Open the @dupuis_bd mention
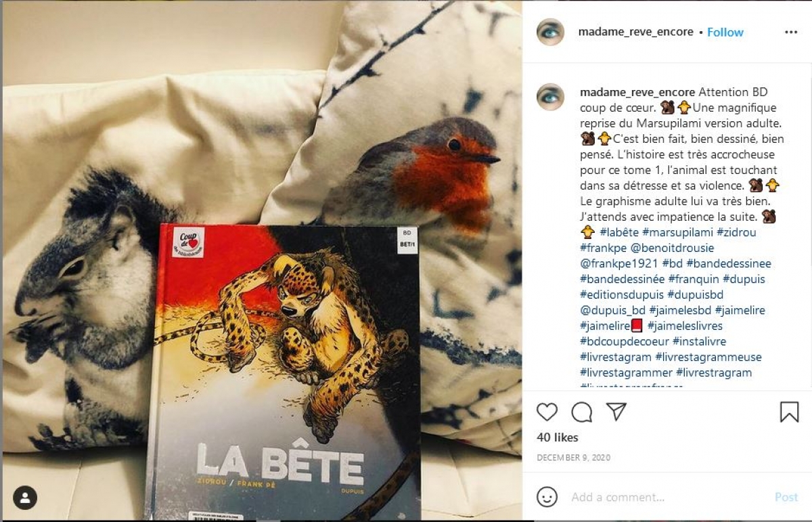 (612, 310)
